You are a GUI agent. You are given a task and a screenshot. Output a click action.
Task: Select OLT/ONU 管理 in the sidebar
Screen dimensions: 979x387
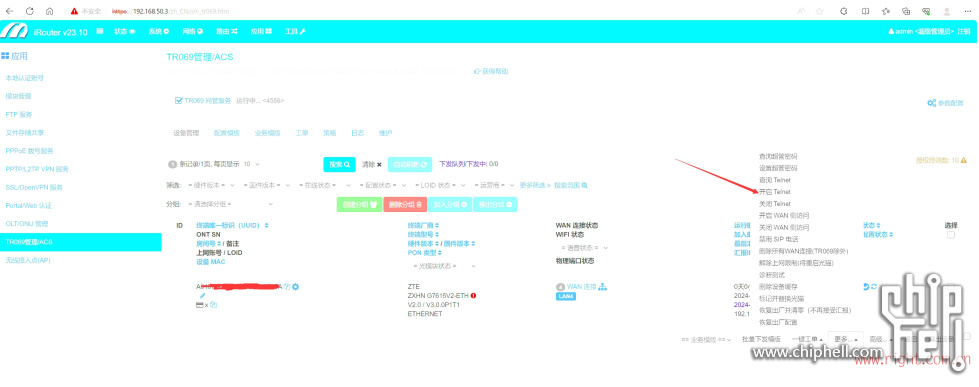point(27,223)
